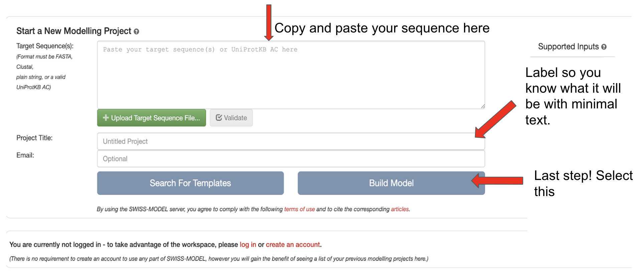Follow the create an account link
This screenshot has height=273, width=644.
tap(293, 245)
